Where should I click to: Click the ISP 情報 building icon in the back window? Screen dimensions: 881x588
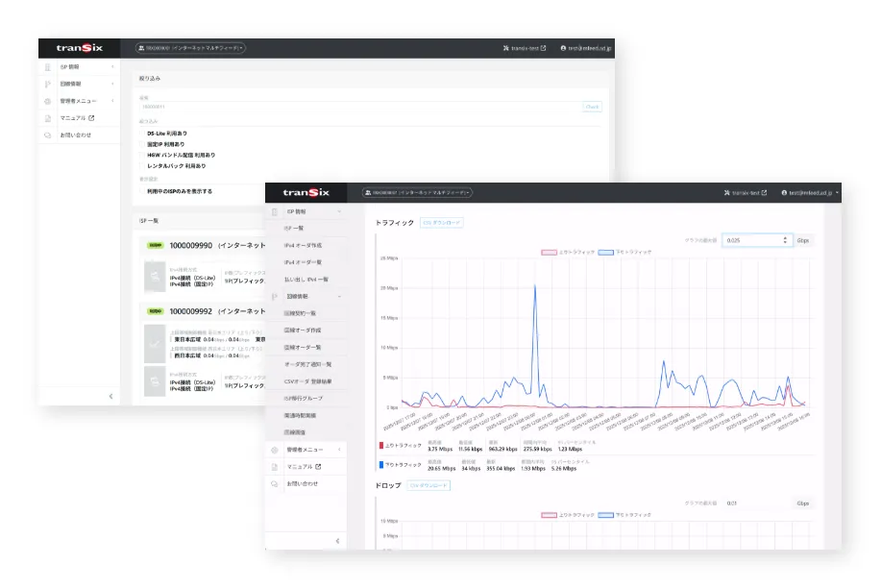click(47, 67)
